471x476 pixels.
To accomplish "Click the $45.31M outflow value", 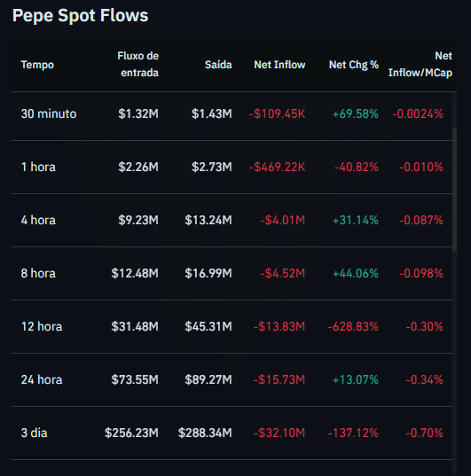I will (208, 327).
